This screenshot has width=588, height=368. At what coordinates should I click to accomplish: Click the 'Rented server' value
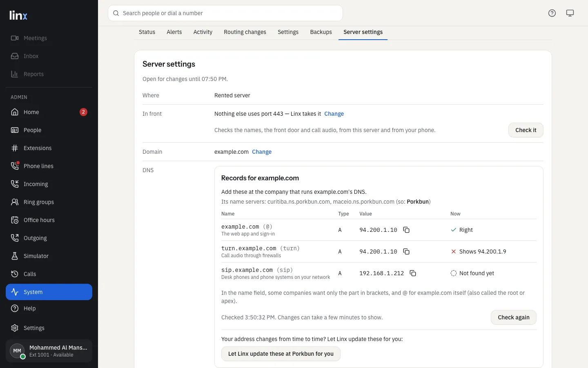coord(232,95)
